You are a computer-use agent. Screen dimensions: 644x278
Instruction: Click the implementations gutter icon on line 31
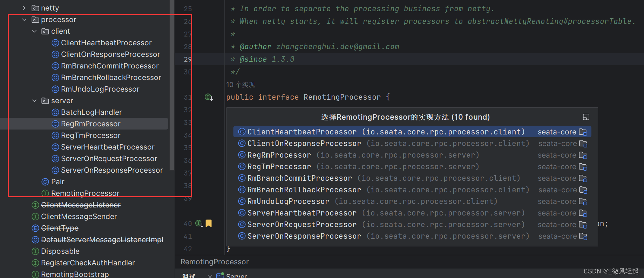[209, 97]
